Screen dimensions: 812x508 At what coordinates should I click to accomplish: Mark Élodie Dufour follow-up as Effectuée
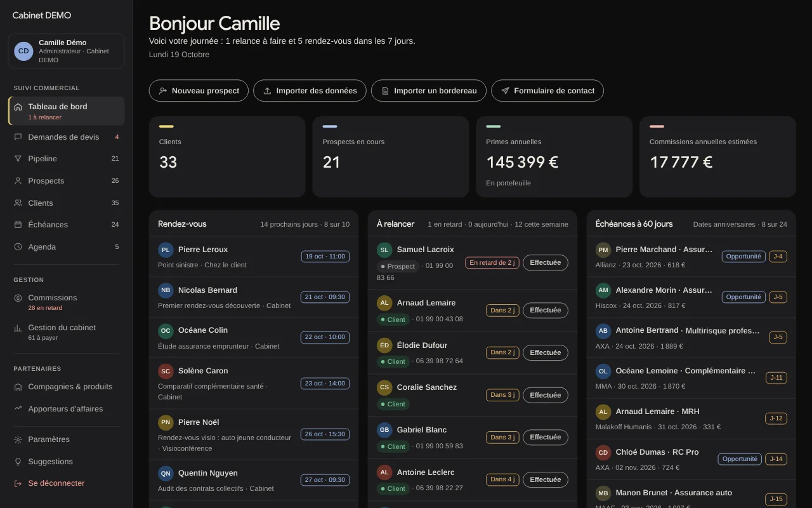(x=546, y=352)
